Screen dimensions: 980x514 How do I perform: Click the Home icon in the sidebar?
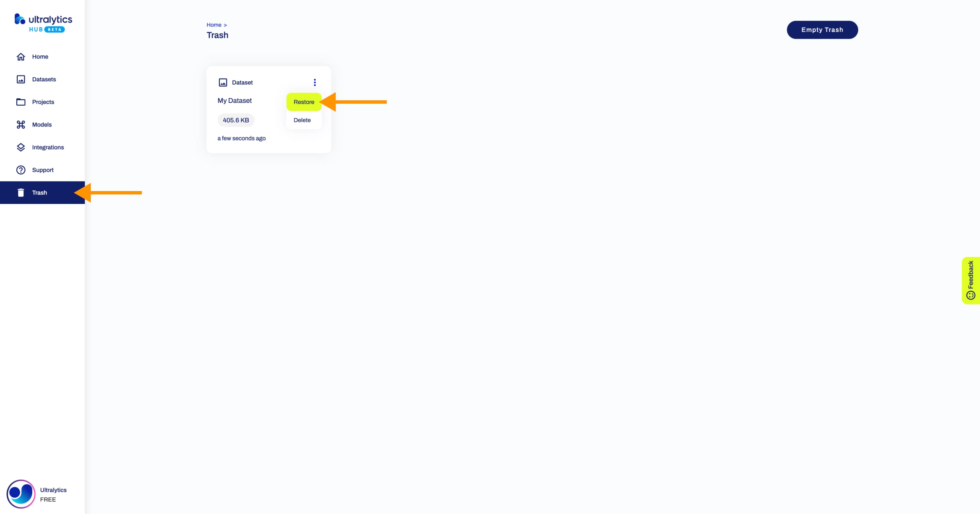[20, 56]
